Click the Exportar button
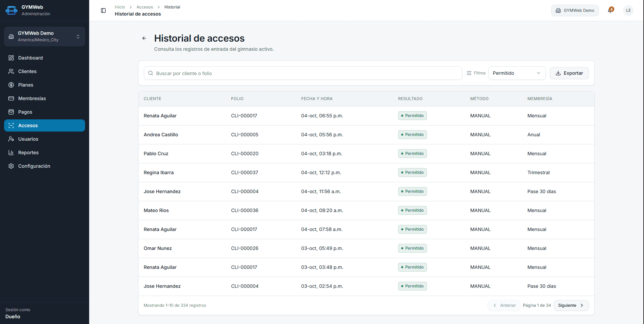 coord(569,73)
